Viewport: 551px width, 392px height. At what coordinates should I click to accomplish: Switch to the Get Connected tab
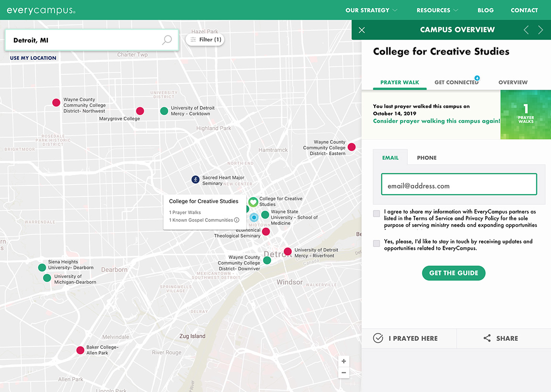[457, 82]
